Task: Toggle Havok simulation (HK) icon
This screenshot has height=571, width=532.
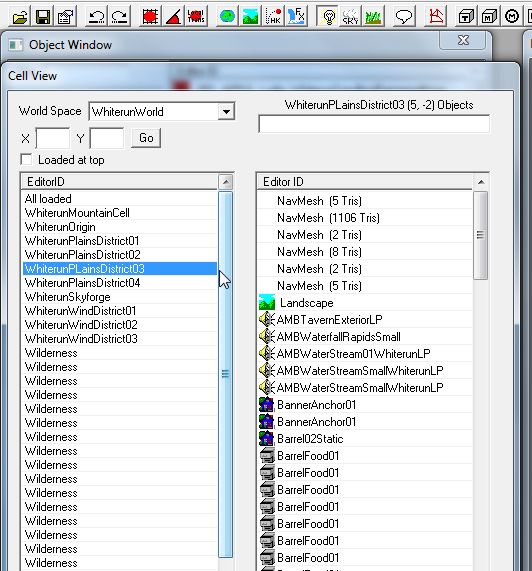Action: [273, 16]
